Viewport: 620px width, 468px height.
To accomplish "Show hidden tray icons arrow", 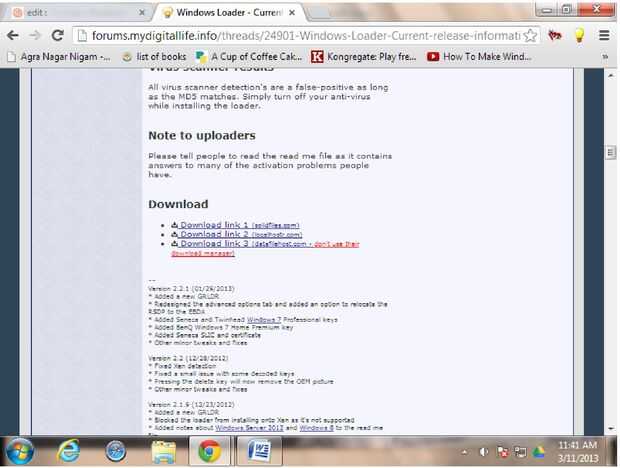I will (465, 452).
